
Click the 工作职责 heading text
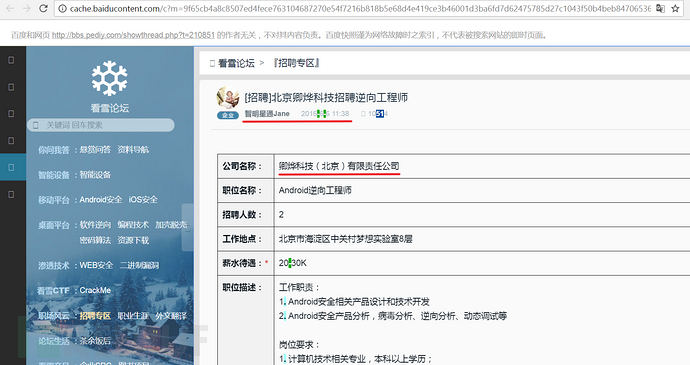pos(299,288)
